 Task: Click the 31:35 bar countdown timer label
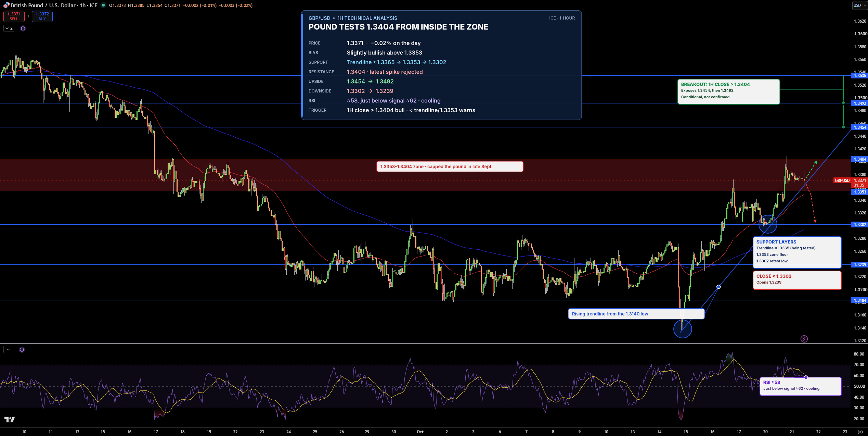pyautogui.click(x=859, y=185)
